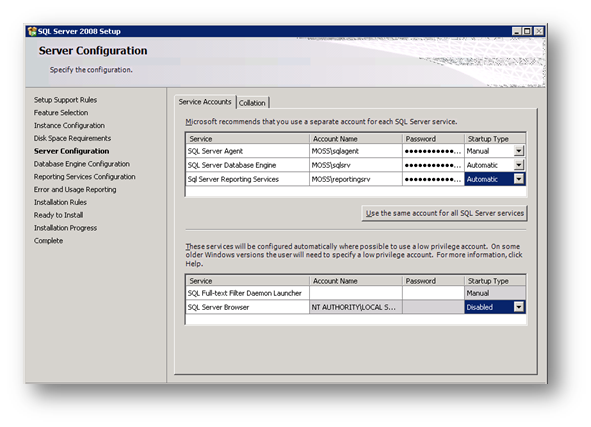Maximize the SQL Server 2008 Setup window
Image resolution: width=591 pixels, height=427 pixels.
527,31
